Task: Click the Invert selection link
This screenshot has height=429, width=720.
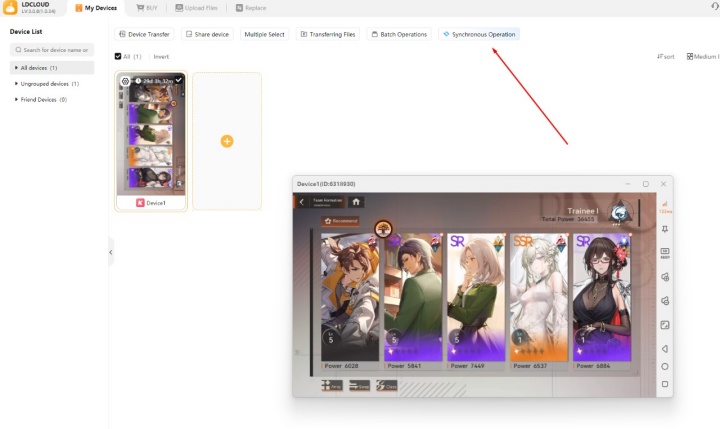Action: point(161,56)
